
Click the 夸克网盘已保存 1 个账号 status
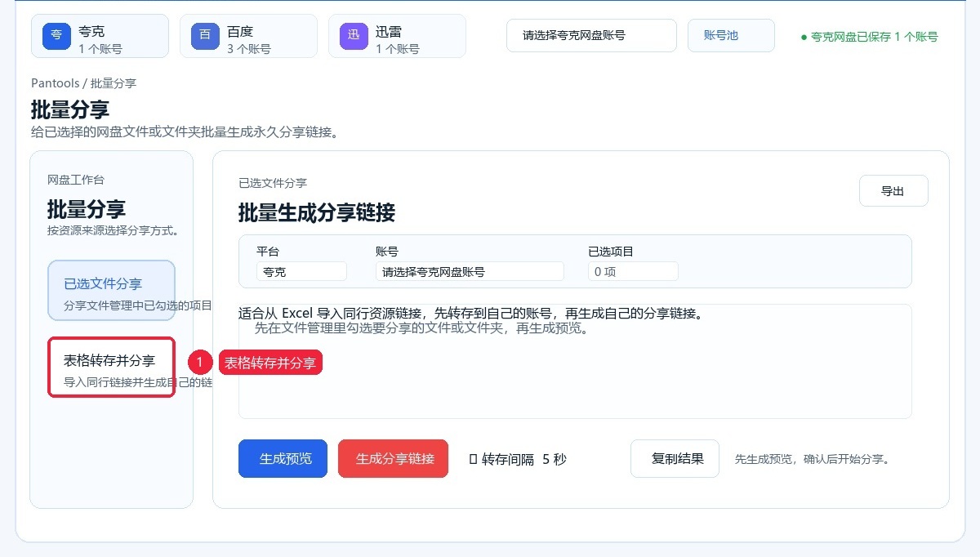point(869,37)
